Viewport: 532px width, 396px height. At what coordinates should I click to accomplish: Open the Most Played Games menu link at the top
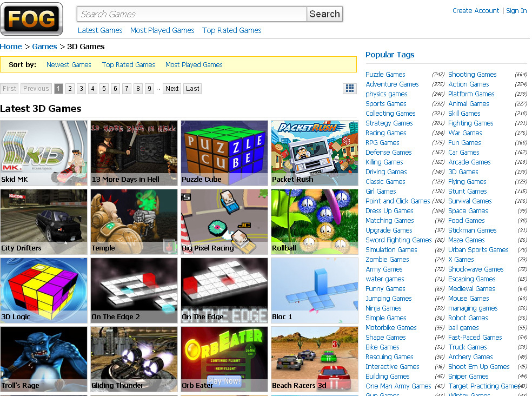(162, 31)
